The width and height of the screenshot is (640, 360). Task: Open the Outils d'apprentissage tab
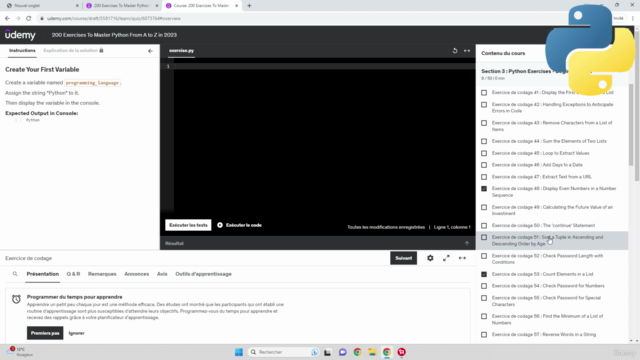click(203, 274)
